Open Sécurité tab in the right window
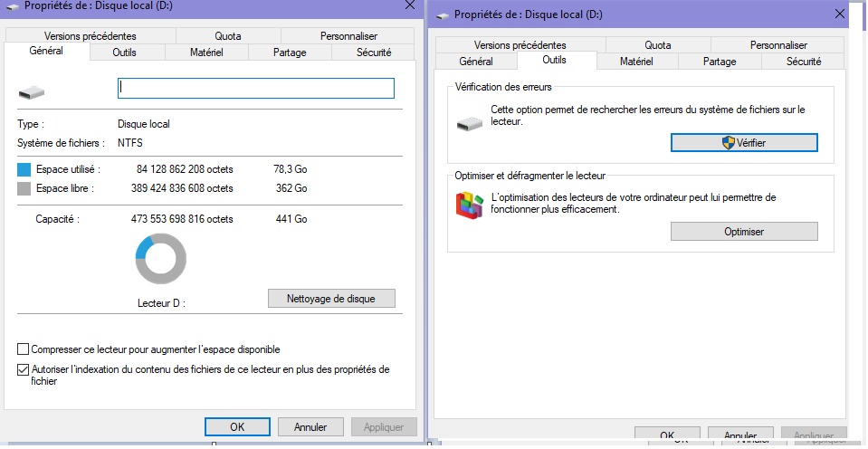The height and width of the screenshot is (449, 868). [803, 62]
